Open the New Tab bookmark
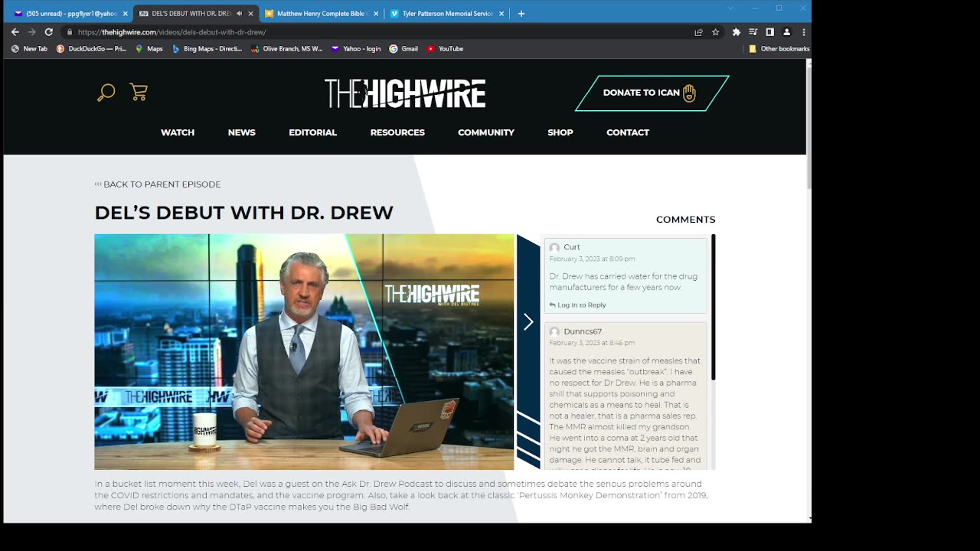The height and width of the screenshot is (551, 980). 29,49
